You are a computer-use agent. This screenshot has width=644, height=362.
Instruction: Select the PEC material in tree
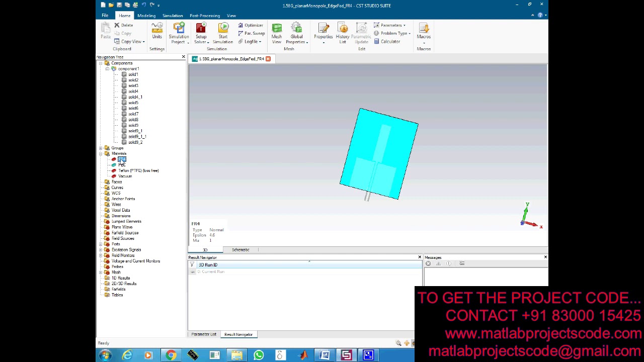(x=122, y=165)
